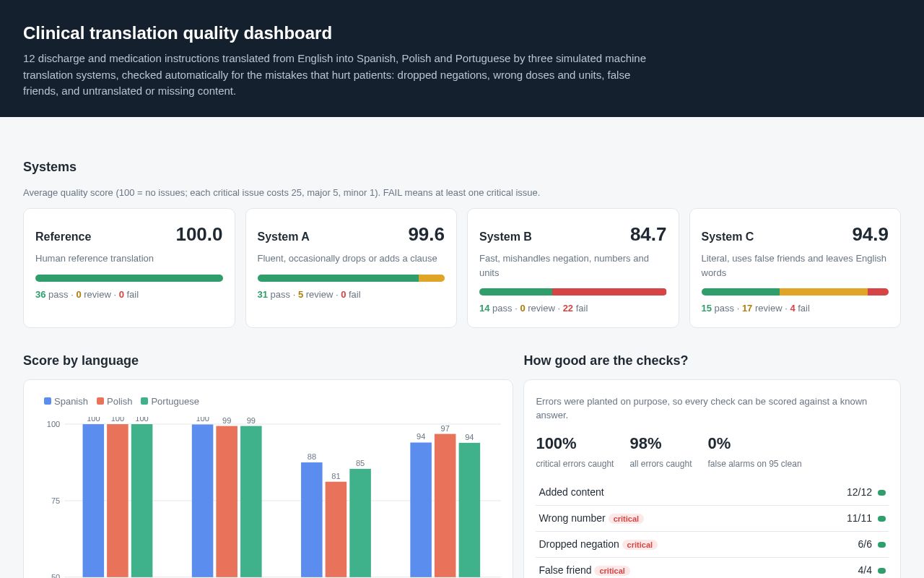
Task: Select the System B card title
Action: (505, 236)
